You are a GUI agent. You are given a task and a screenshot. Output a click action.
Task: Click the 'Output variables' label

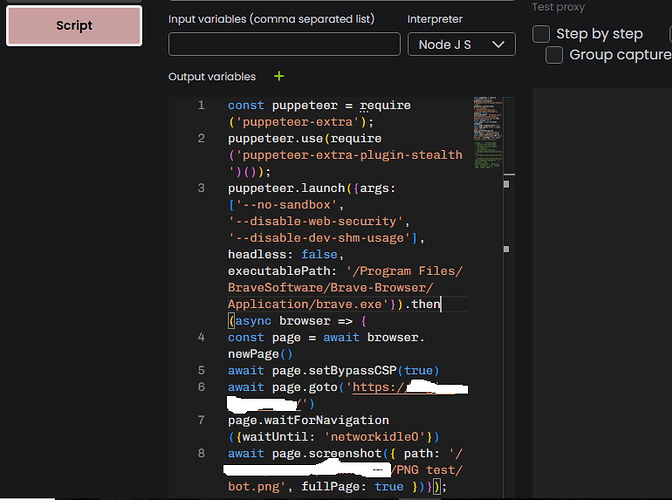pos(212,77)
